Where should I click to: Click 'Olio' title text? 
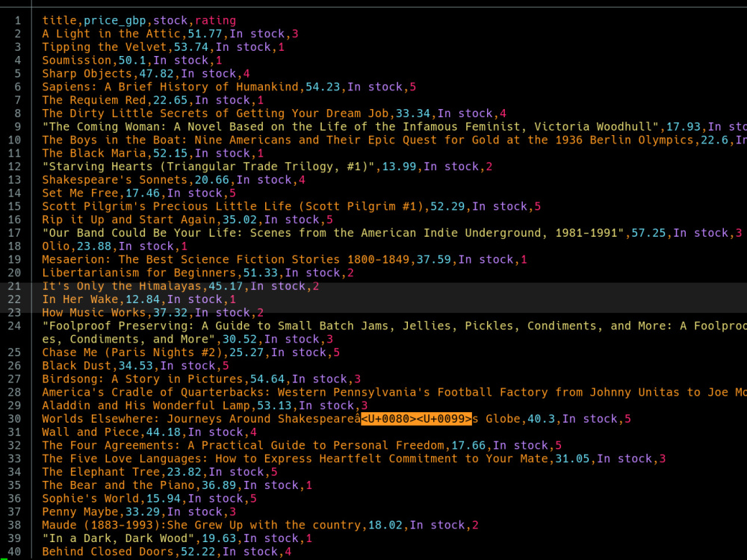point(56,247)
